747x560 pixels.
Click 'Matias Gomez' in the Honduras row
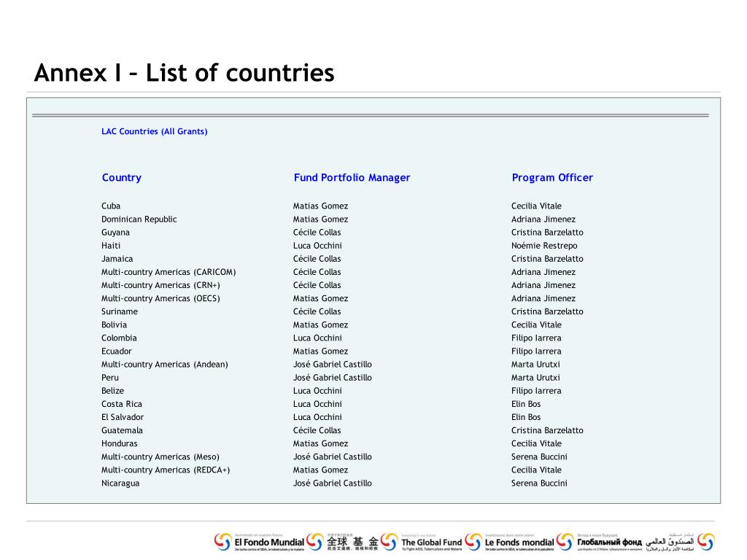tap(321, 443)
